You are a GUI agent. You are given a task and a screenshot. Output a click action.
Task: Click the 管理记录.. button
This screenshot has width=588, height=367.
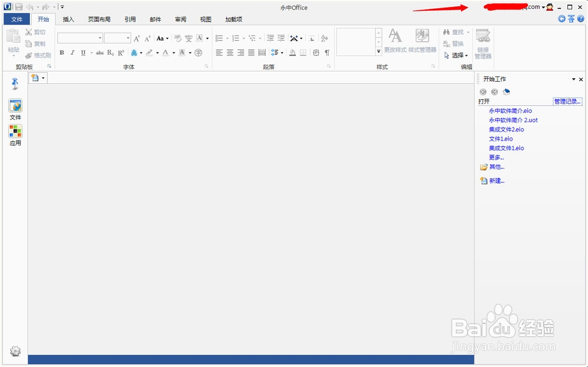pos(567,102)
